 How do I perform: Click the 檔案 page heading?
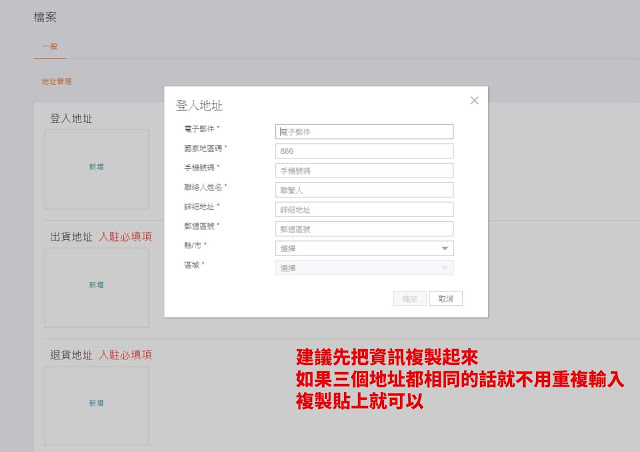(47, 17)
